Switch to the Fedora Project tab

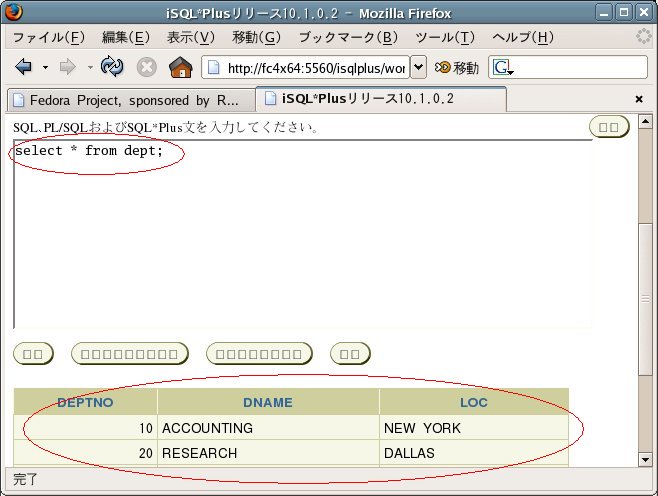coord(131,100)
